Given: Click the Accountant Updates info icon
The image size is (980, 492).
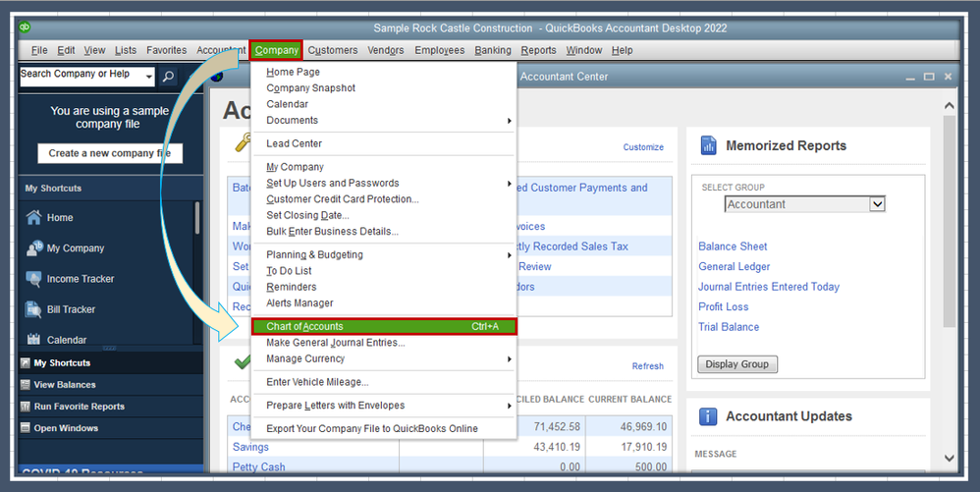Looking at the screenshot, I should point(708,416).
